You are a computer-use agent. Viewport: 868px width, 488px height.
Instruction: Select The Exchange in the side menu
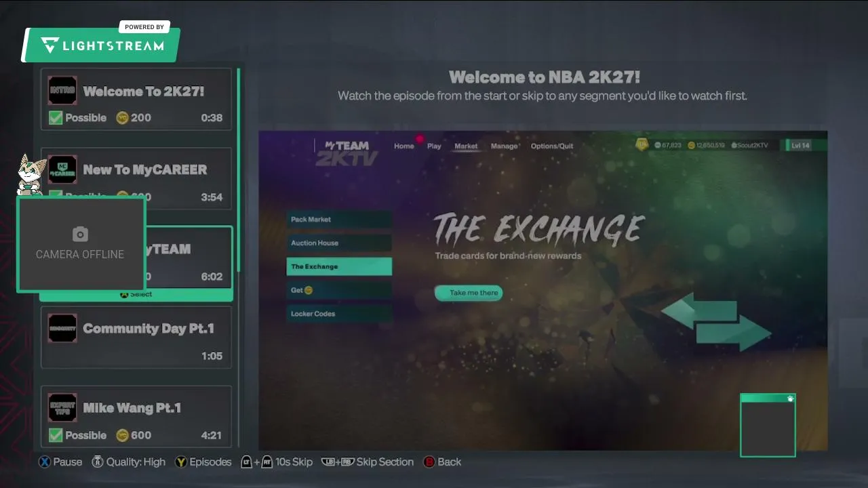[x=339, y=266]
